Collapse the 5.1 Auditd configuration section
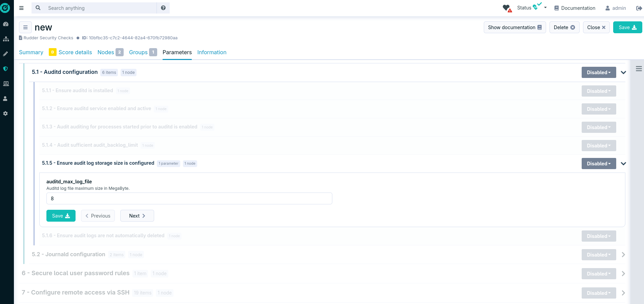Viewport: 644px width, 304px height. (x=623, y=73)
